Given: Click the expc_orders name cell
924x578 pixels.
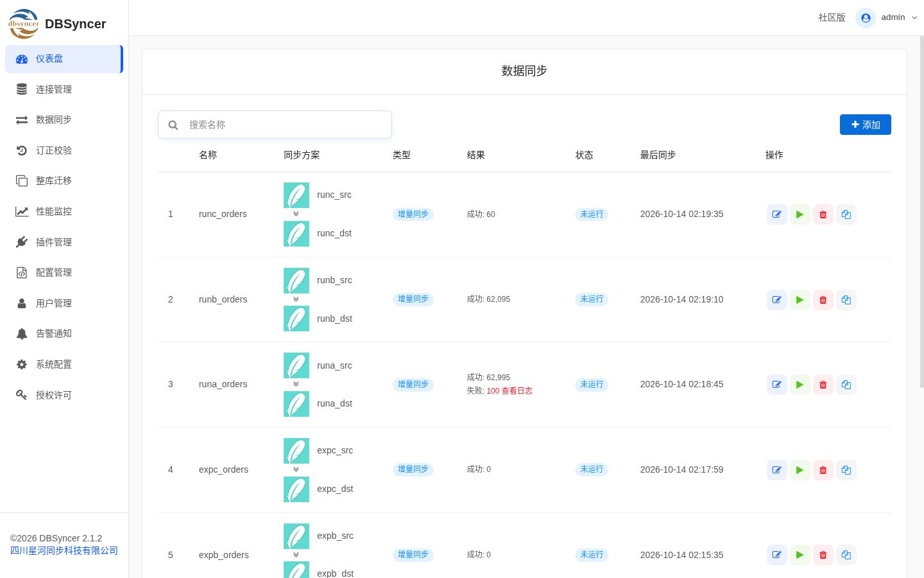Looking at the screenshot, I should tap(223, 469).
